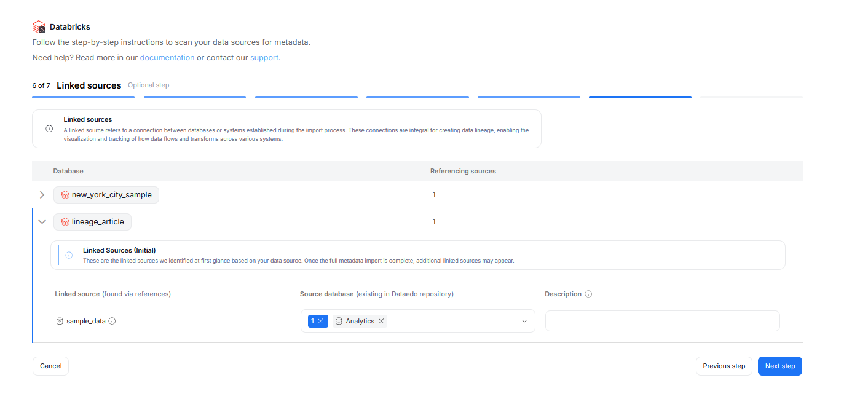Viewport: 868px width, 407px height.
Task: Click the Databricks logo icon in header
Action: pos(39,27)
